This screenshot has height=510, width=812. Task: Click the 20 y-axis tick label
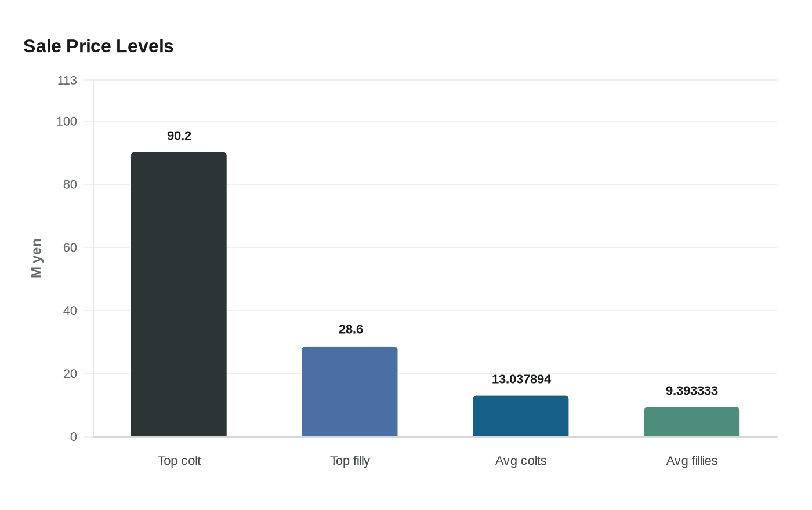tap(70, 374)
